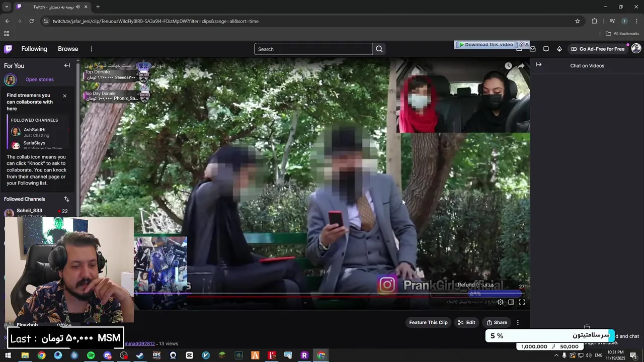The image size is (644, 362).
Task: Toggle theatre mode on the player
Action: [x=511, y=302]
